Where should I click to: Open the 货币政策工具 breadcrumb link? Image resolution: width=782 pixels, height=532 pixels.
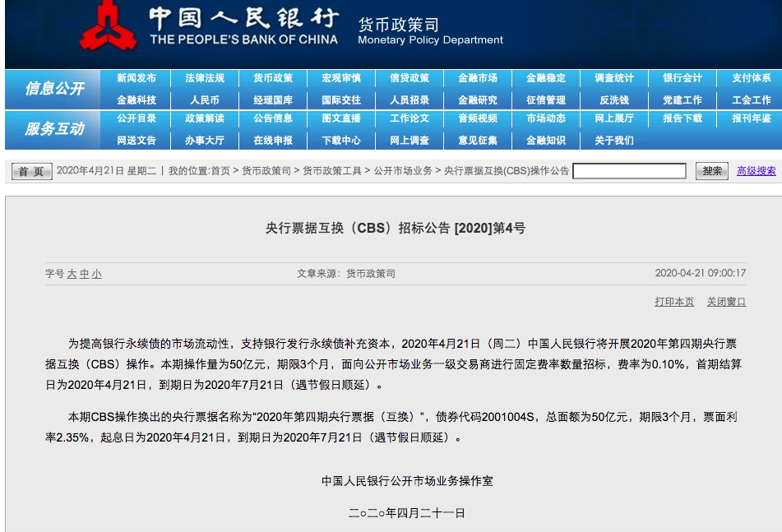(332, 171)
